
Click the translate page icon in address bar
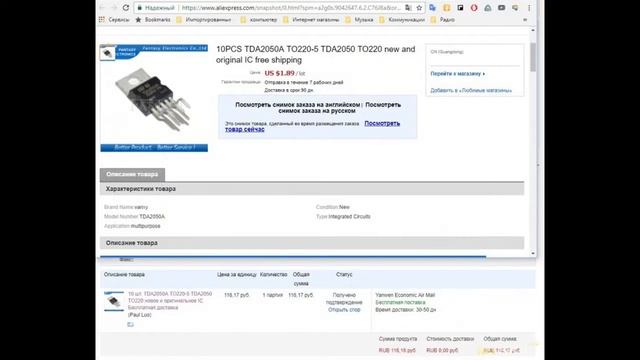click(x=408, y=8)
